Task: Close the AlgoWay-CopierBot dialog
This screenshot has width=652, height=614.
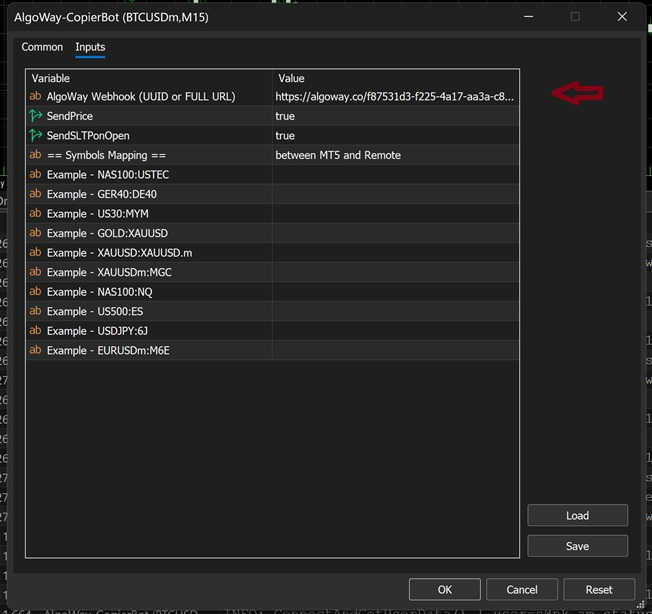Action: tap(622, 17)
